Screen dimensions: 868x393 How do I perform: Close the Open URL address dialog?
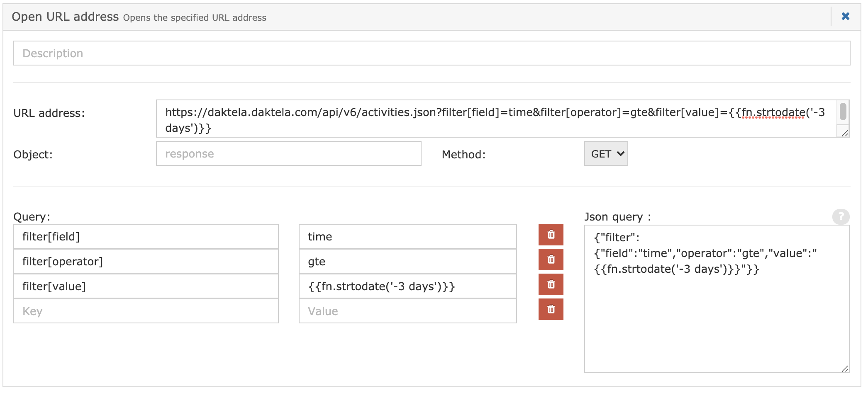pyautogui.click(x=845, y=17)
